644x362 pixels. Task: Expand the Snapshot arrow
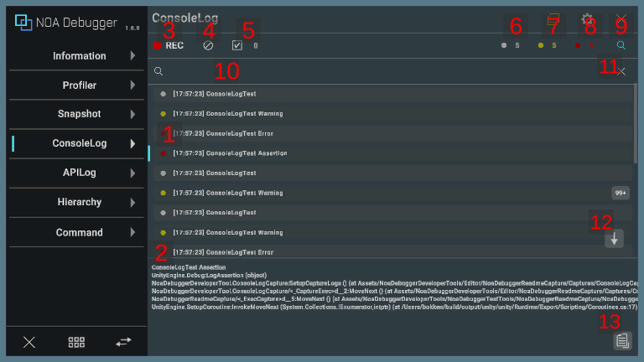click(x=132, y=114)
